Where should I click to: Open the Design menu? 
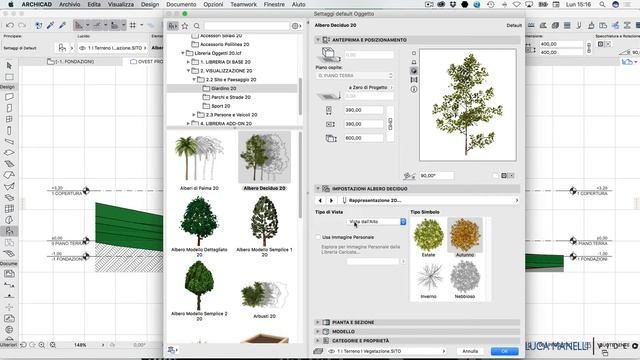pyautogui.click(x=150, y=4)
